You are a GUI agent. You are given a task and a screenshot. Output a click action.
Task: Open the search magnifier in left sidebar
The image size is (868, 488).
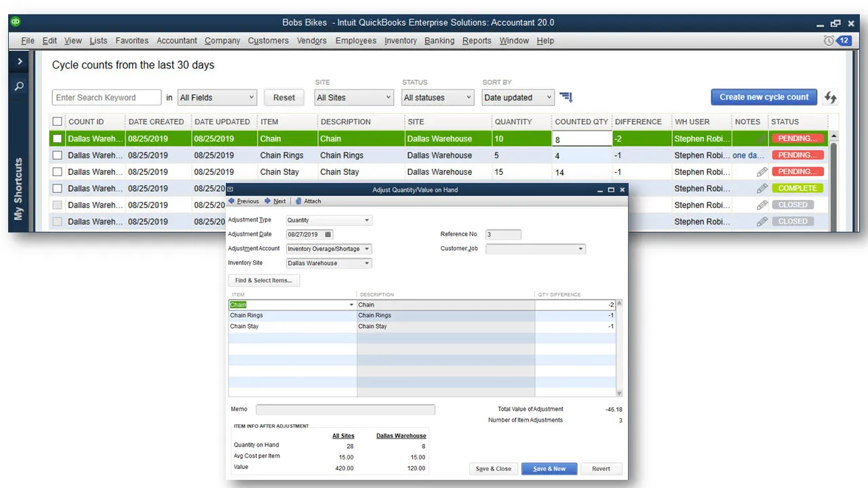coord(19,86)
